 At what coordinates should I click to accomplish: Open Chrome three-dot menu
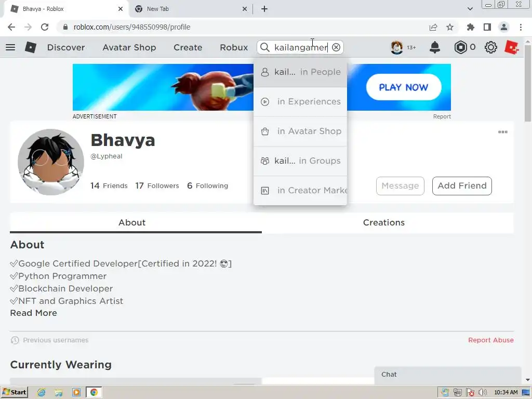[521, 27]
